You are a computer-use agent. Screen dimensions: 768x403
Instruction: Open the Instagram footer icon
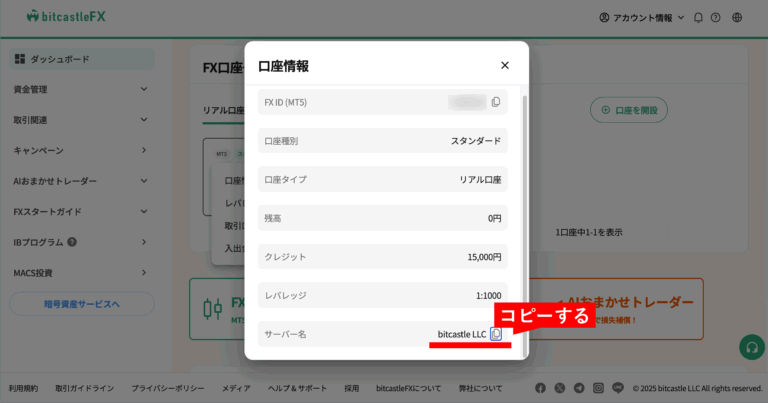tap(599, 388)
